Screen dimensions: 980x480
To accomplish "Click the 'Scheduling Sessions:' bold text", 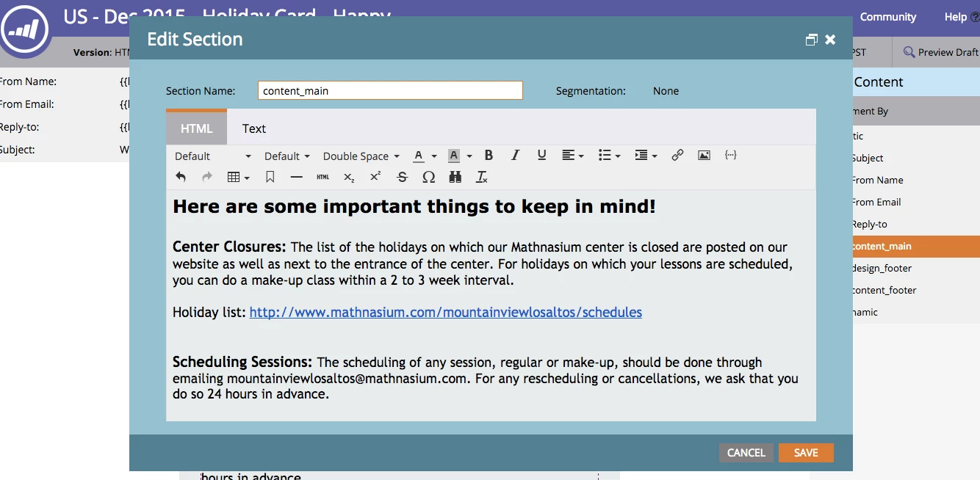I will coord(242,362).
